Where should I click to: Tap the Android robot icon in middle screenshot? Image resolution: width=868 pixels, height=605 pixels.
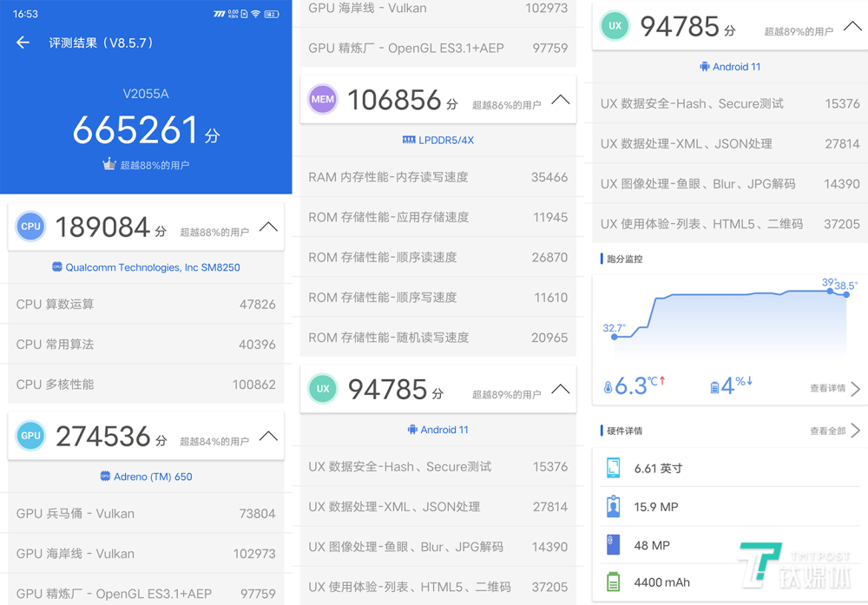(412, 429)
